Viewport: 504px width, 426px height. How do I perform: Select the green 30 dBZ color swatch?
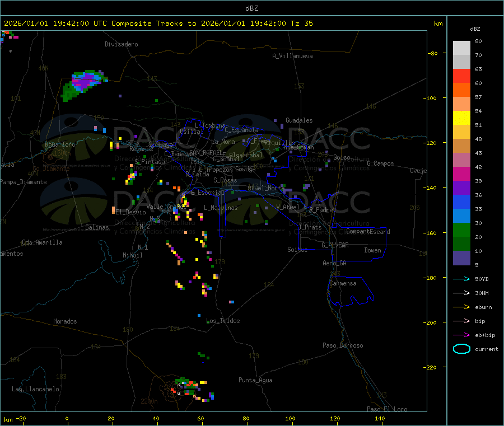(461, 230)
